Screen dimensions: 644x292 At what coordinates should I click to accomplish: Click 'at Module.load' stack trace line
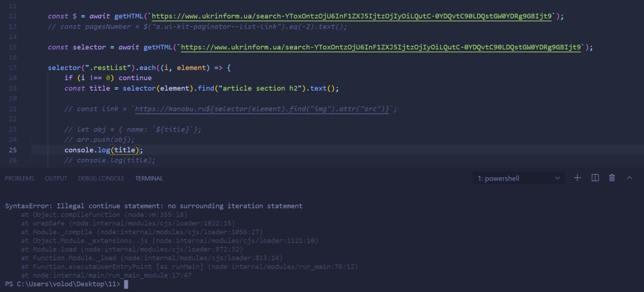pos(132,249)
